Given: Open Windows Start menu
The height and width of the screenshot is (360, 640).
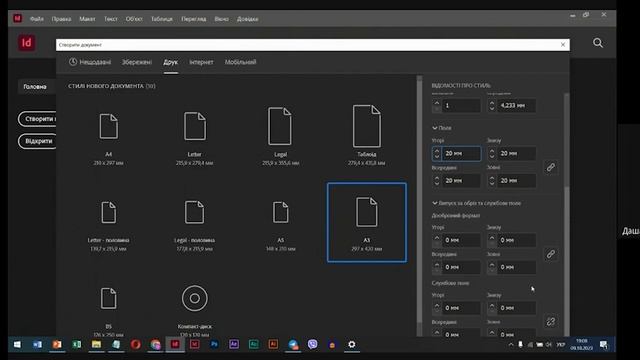Looking at the screenshot, I should click(x=17, y=344).
